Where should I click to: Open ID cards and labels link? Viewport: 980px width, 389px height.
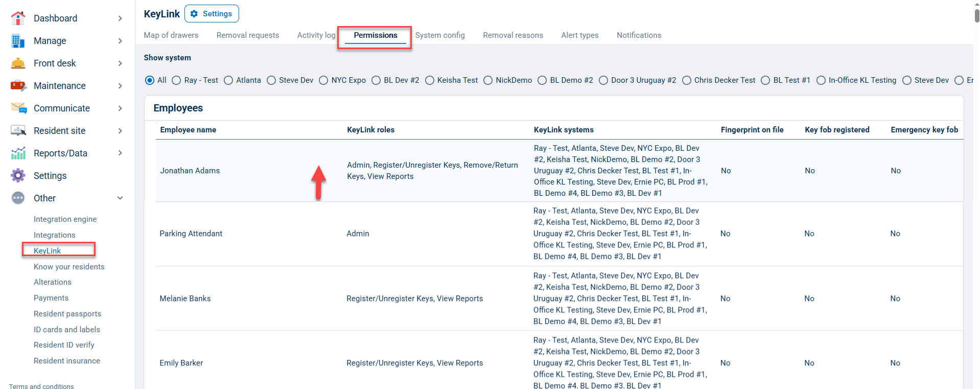(x=67, y=330)
